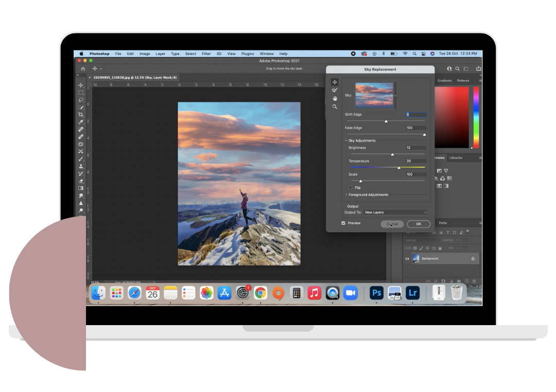Click OK in the Sky Replacement dialog
Screen dimensions: 556x392
click(419, 224)
